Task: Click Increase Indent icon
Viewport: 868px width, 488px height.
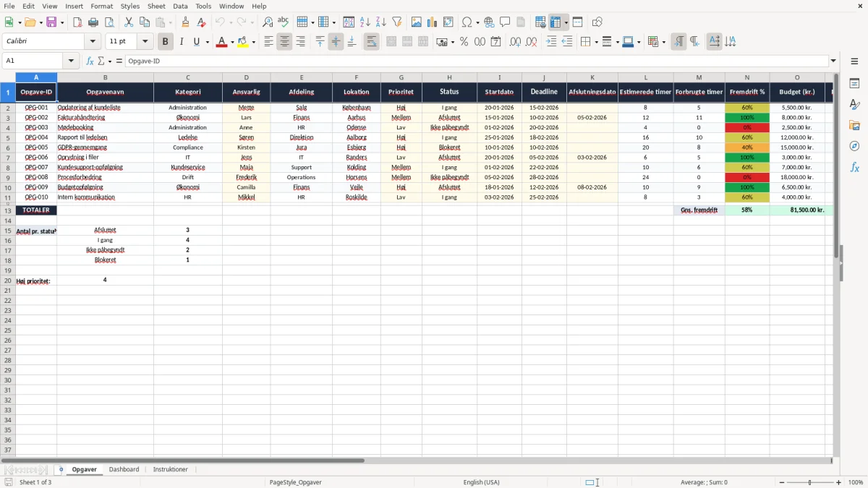Action: [x=552, y=42]
